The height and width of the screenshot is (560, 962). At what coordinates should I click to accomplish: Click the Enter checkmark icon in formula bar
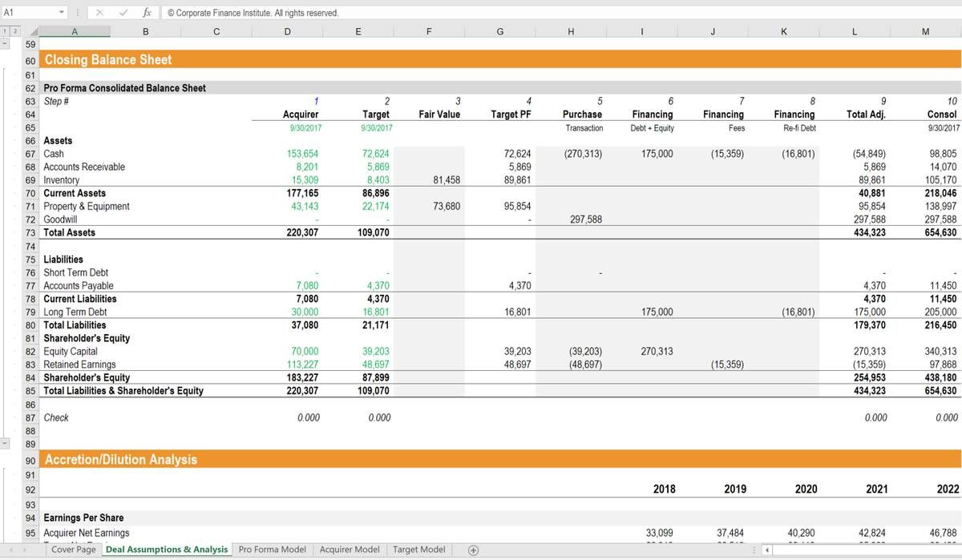point(123,13)
